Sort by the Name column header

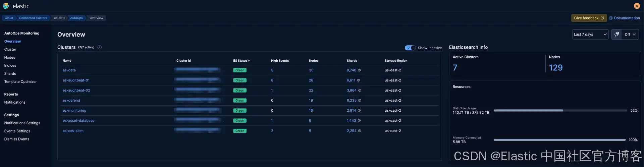67,61
